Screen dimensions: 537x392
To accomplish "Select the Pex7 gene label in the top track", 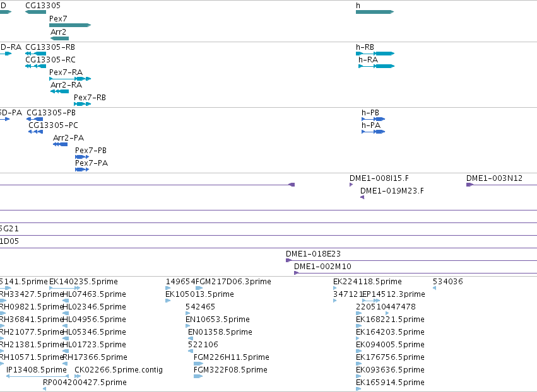I will point(58,19).
